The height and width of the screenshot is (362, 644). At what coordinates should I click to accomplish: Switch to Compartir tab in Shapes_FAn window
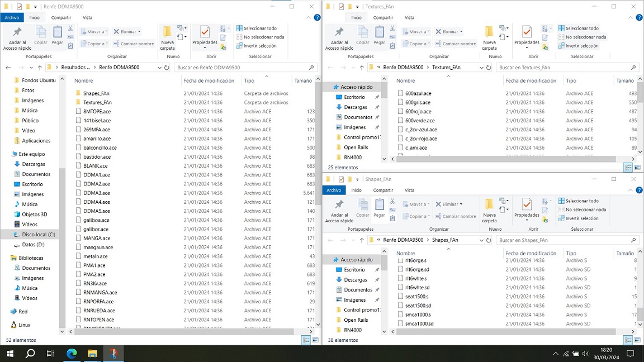[x=383, y=190]
